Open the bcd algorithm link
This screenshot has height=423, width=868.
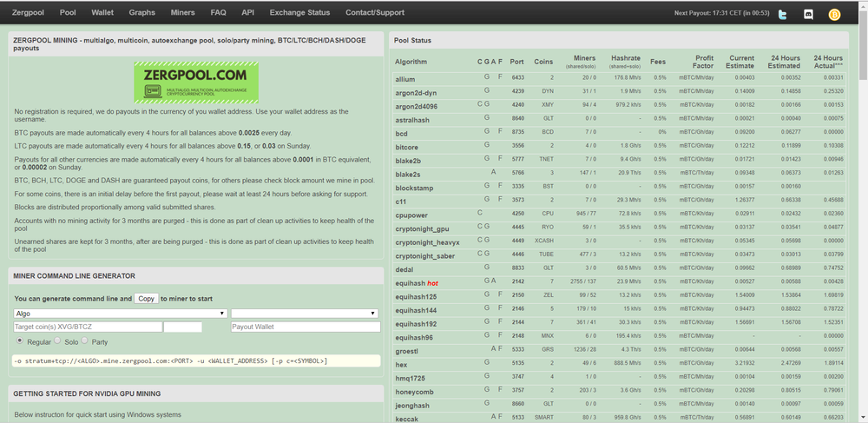pos(401,134)
